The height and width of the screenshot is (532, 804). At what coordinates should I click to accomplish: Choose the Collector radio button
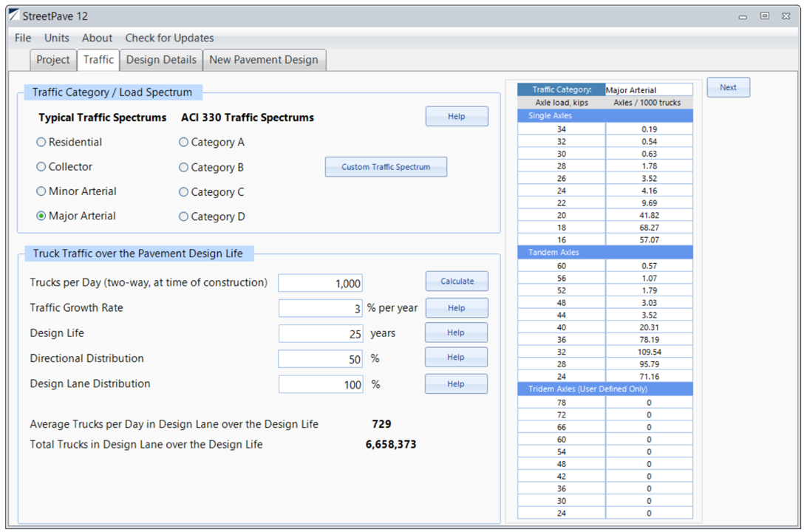pyautogui.click(x=41, y=167)
